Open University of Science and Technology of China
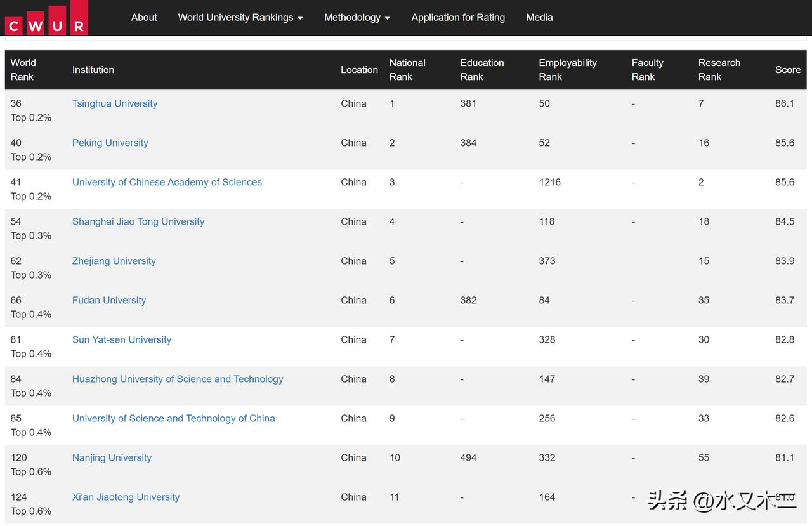Image resolution: width=812 pixels, height=526 pixels. [174, 418]
